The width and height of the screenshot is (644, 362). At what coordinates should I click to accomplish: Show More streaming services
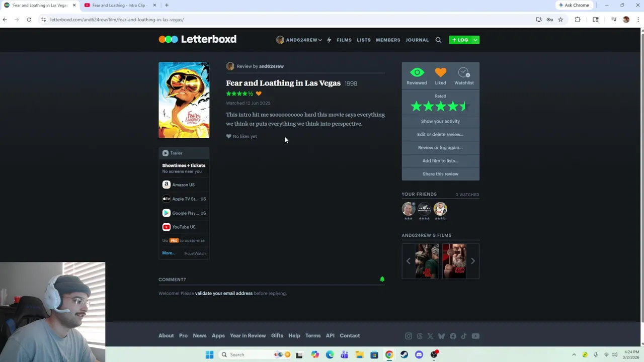coord(169,253)
